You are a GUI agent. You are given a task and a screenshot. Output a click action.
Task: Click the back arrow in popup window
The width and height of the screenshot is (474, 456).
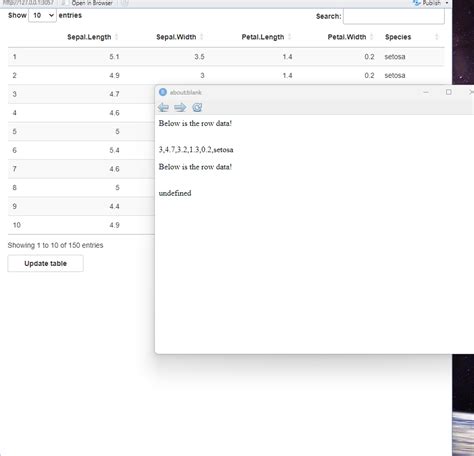click(x=163, y=107)
